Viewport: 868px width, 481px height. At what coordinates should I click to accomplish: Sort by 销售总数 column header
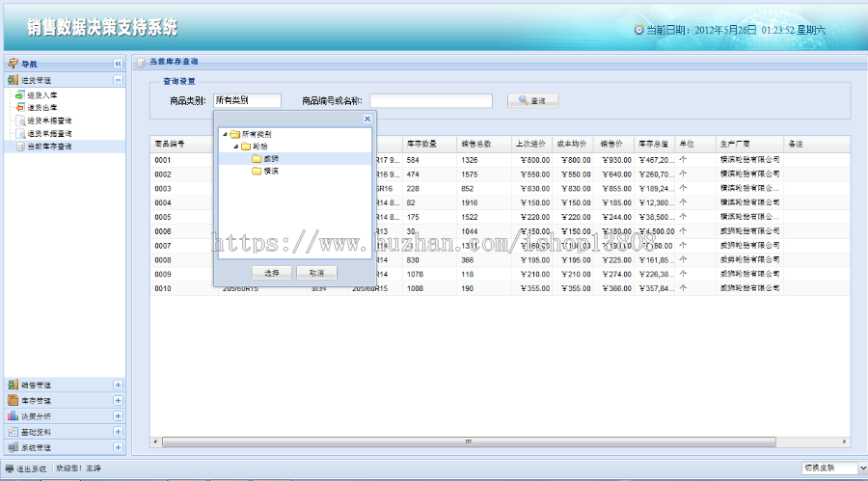point(484,144)
